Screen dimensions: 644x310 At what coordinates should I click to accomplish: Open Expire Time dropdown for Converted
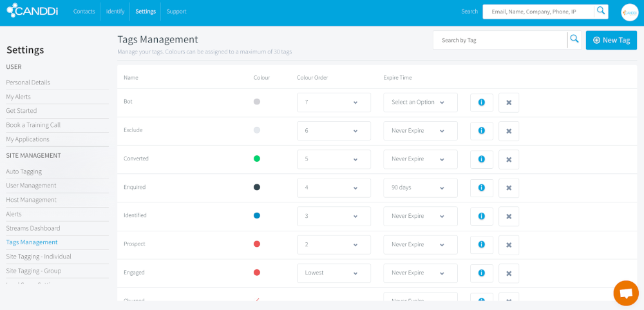pyautogui.click(x=420, y=159)
